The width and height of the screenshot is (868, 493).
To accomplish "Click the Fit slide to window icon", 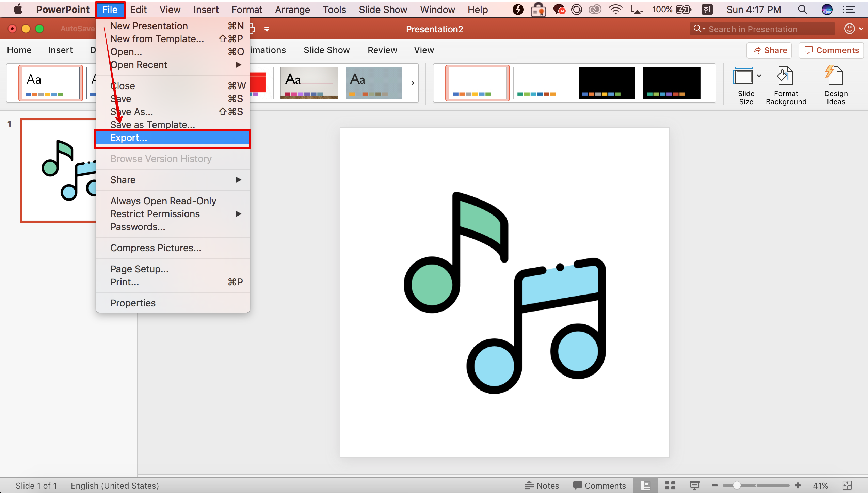I will pyautogui.click(x=847, y=486).
